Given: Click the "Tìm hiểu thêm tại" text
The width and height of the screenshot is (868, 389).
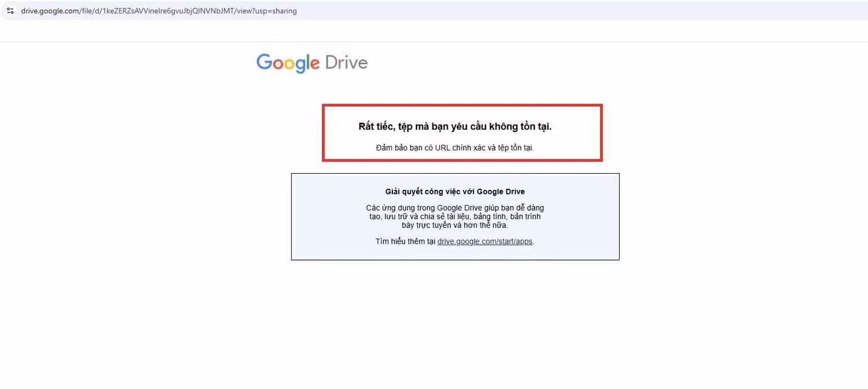Looking at the screenshot, I should (406, 241).
